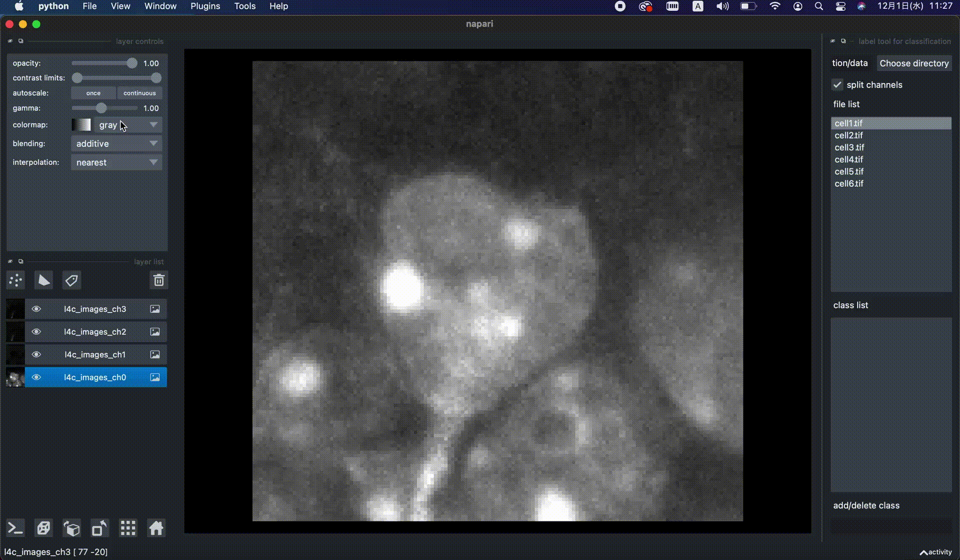The height and width of the screenshot is (560, 960).
Task: Add a new labels layer
Action: click(71, 280)
